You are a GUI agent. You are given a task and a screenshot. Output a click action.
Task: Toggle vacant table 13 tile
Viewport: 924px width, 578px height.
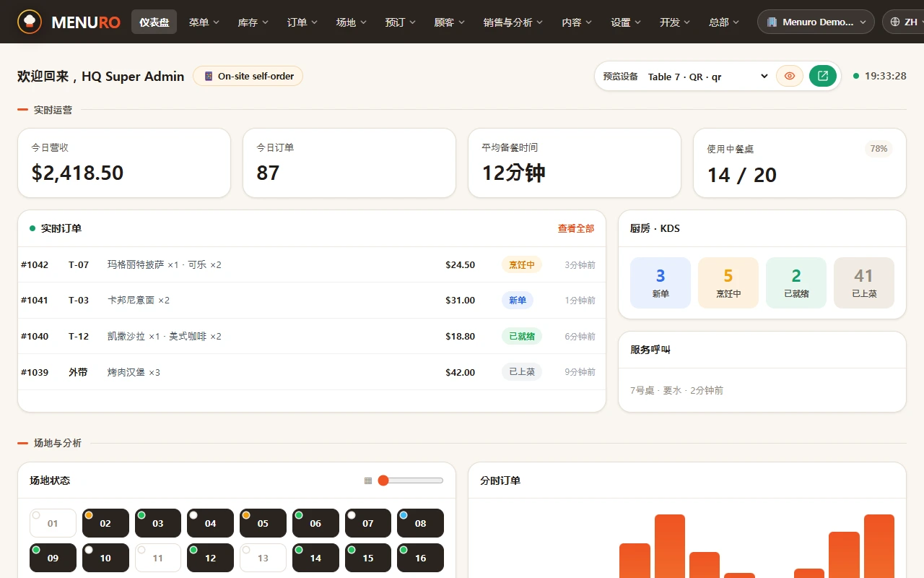[x=263, y=558]
